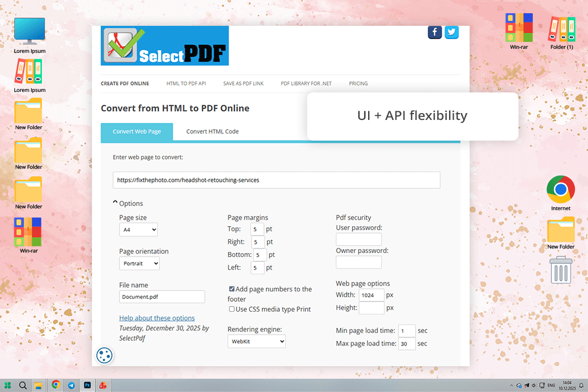Enable Use CSS media type Print
The height and width of the screenshot is (392, 588).
pyautogui.click(x=232, y=309)
